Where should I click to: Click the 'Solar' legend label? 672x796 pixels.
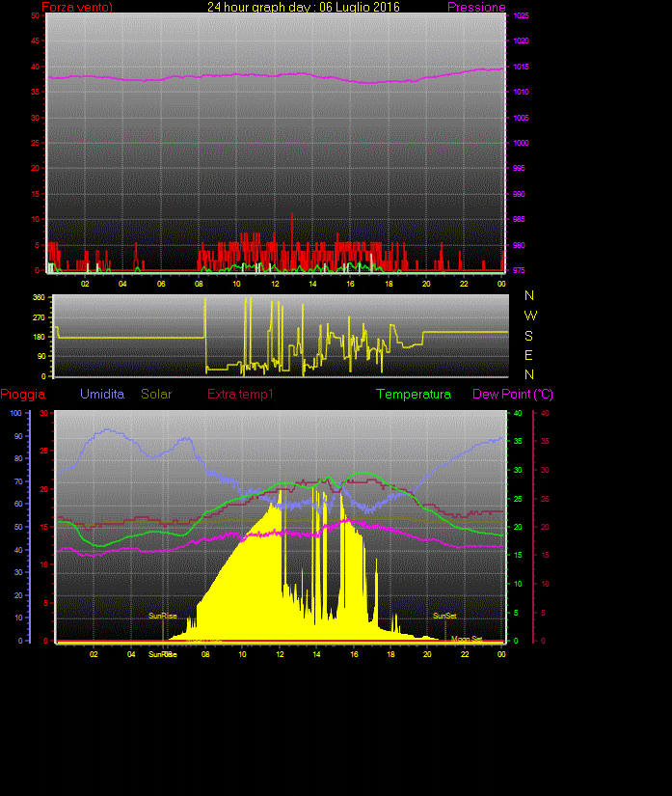(x=156, y=394)
